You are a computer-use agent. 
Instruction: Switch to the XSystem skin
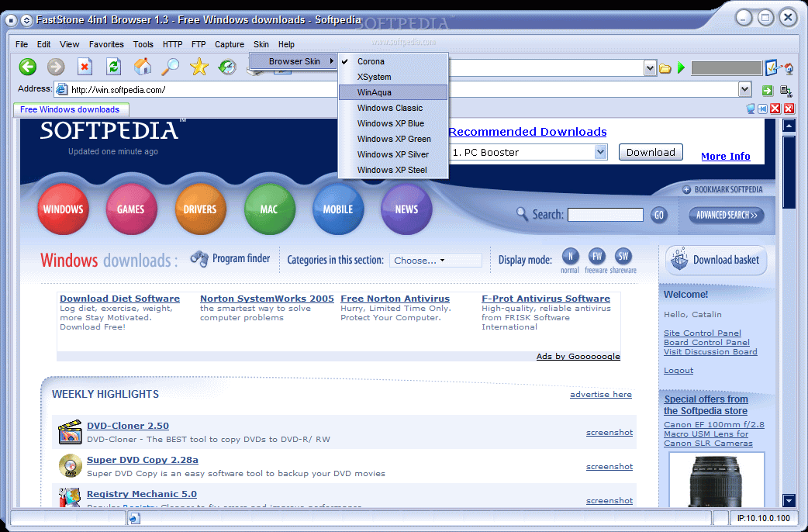[x=393, y=77]
